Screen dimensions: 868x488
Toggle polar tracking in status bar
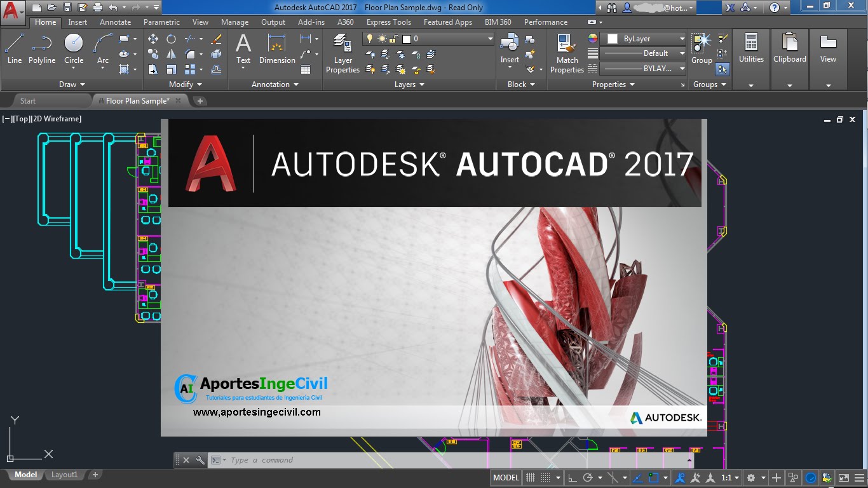click(588, 478)
